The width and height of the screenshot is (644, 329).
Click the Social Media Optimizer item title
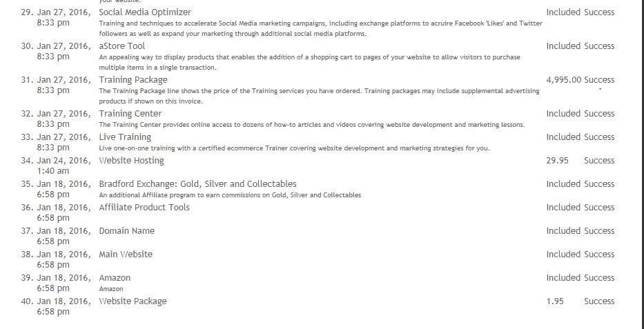144,12
